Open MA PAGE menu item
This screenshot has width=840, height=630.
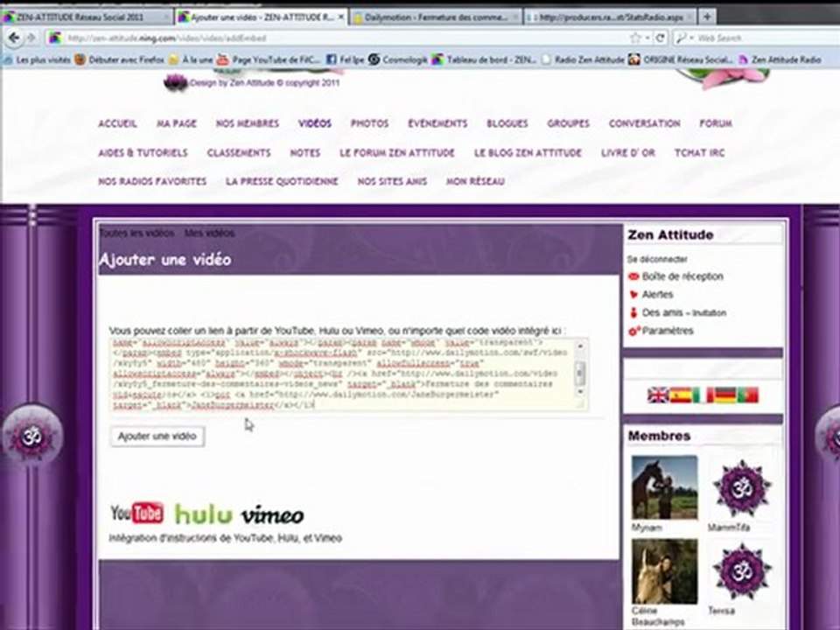click(x=176, y=123)
